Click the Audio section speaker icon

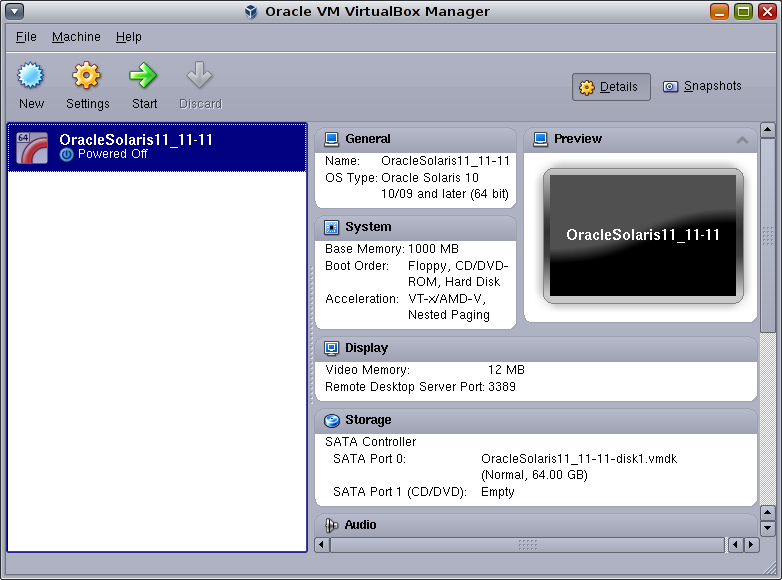click(x=331, y=525)
